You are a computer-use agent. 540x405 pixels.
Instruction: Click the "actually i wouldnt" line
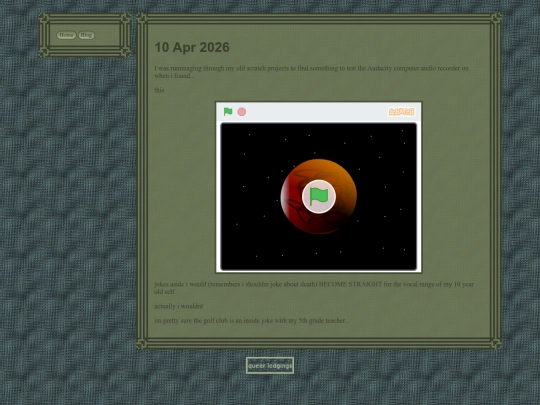pos(179,306)
